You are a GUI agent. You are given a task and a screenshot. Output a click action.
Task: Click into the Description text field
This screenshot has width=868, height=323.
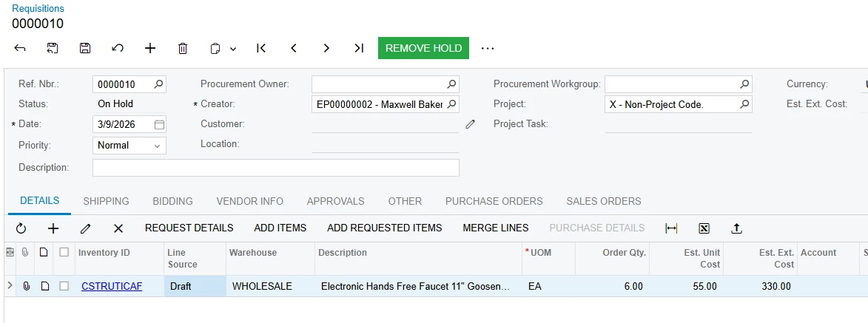(x=275, y=168)
